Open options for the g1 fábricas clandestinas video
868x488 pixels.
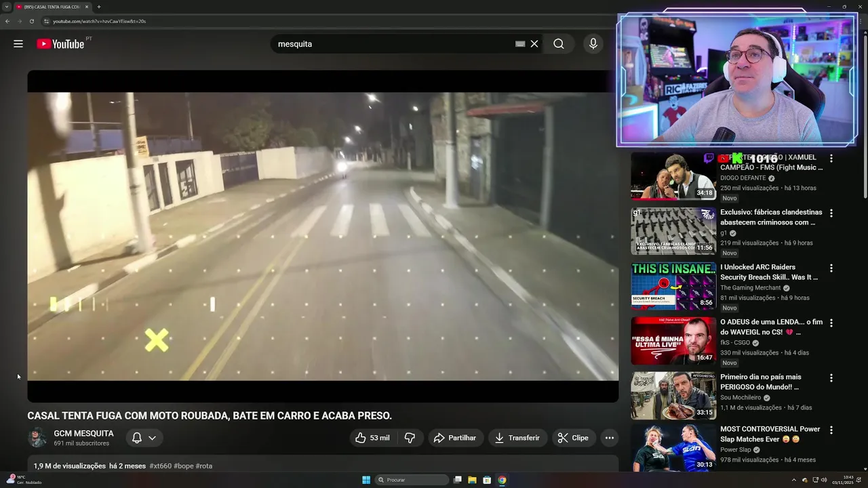pyautogui.click(x=831, y=213)
